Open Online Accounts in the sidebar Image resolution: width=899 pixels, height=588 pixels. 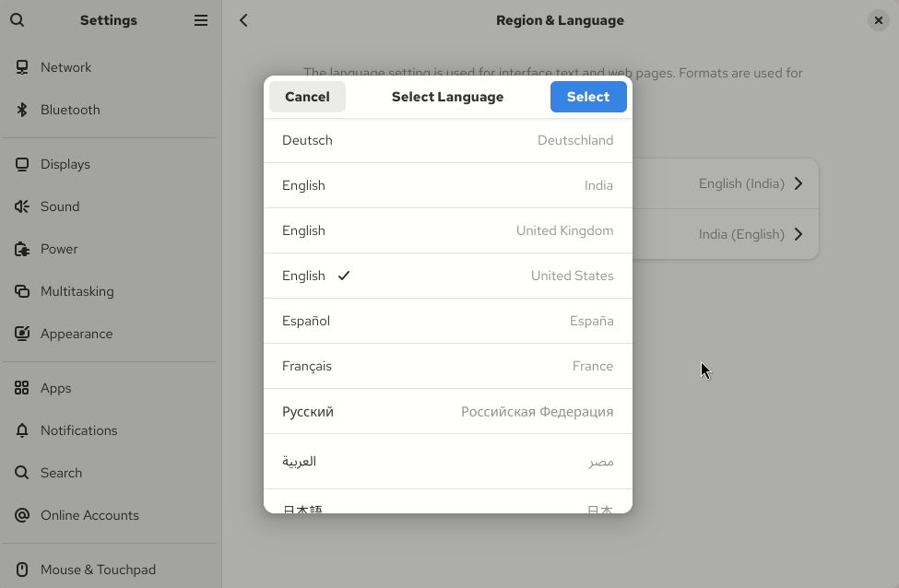point(89,515)
